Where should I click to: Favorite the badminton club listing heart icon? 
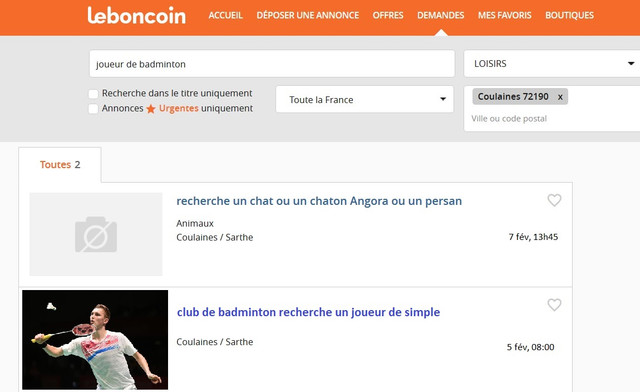(554, 305)
